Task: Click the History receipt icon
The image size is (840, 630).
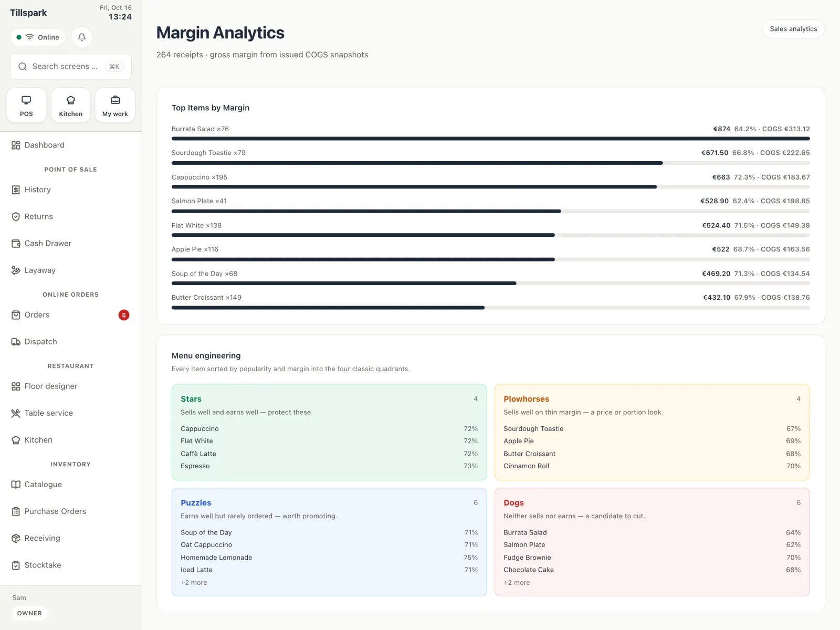Action: [x=16, y=190]
